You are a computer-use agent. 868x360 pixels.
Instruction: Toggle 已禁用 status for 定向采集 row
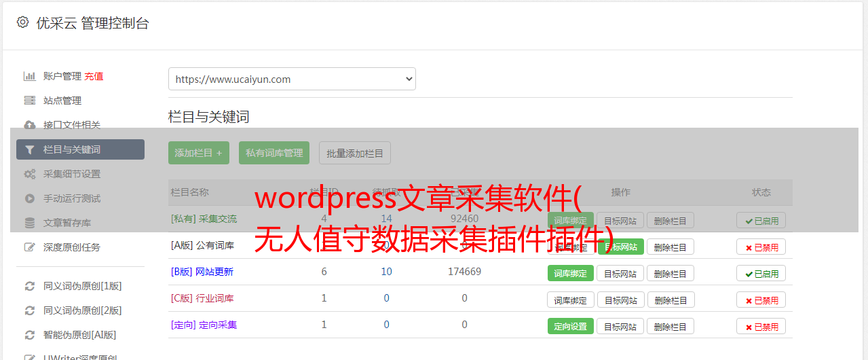click(x=761, y=326)
